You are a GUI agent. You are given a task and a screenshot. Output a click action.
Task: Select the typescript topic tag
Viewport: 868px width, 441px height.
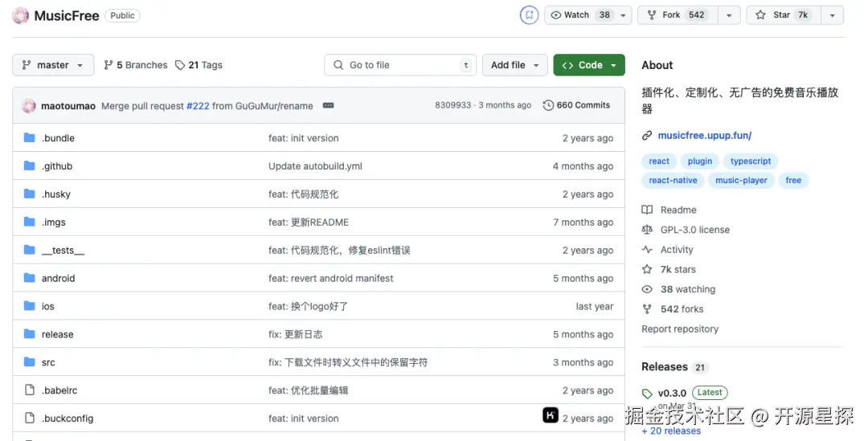coord(751,161)
